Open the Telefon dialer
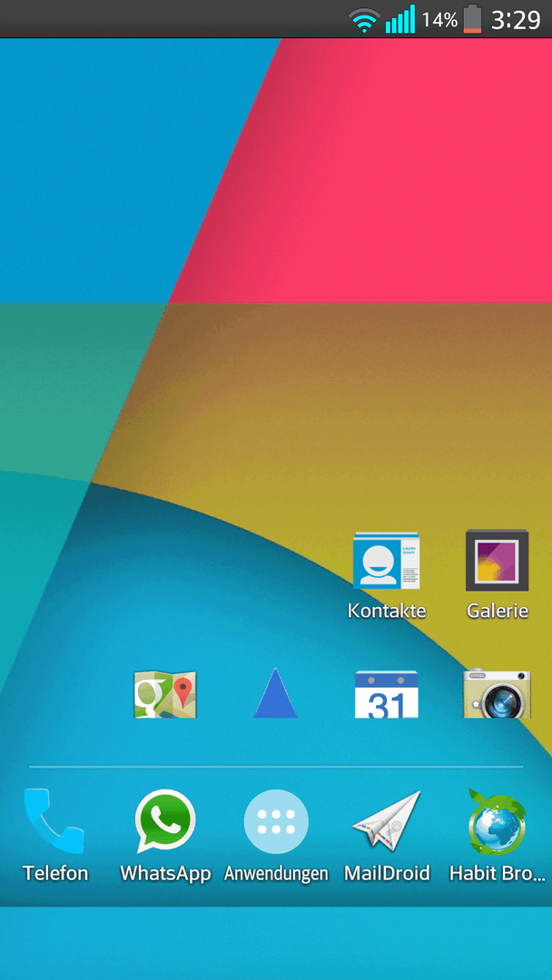Viewport: 552px width, 980px height. [54, 821]
